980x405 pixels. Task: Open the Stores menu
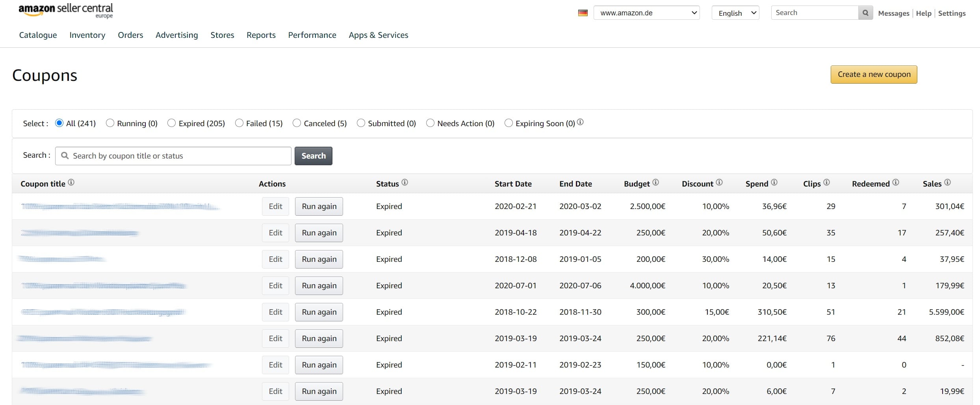[222, 35]
